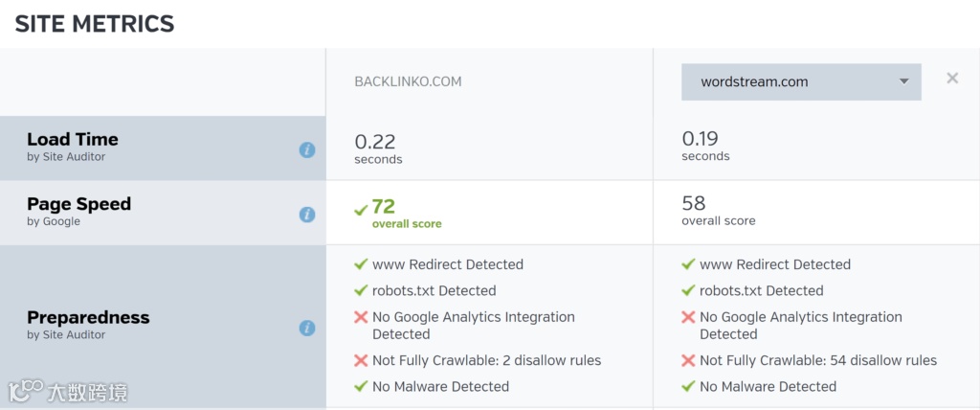980x410 pixels.
Task: Select the Load Time metric row label
Action: tap(73, 140)
